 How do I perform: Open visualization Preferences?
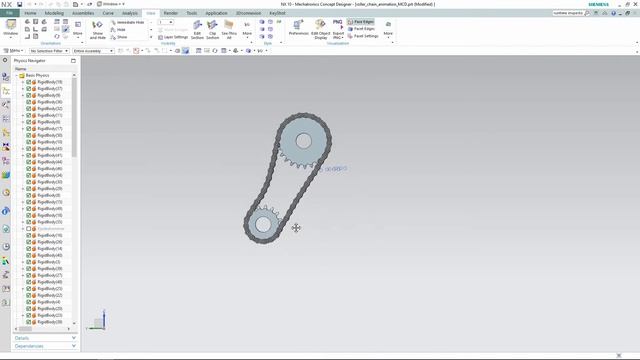298,28
